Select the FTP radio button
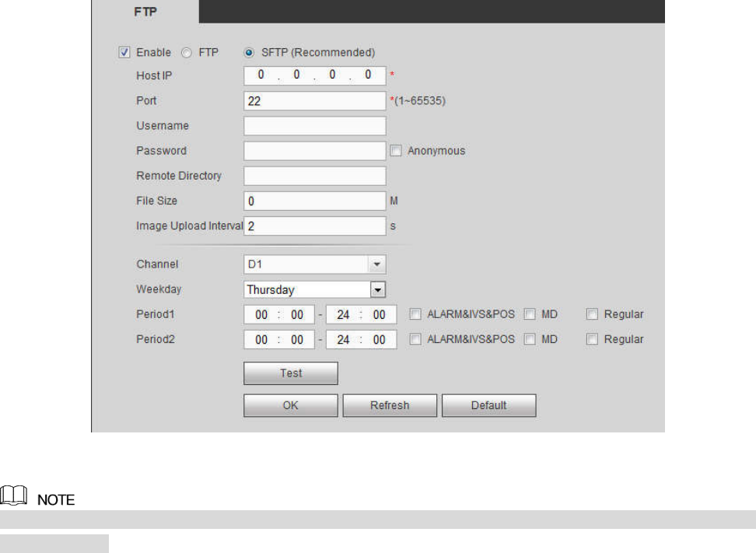The width and height of the screenshot is (756, 553). pyautogui.click(x=186, y=53)
